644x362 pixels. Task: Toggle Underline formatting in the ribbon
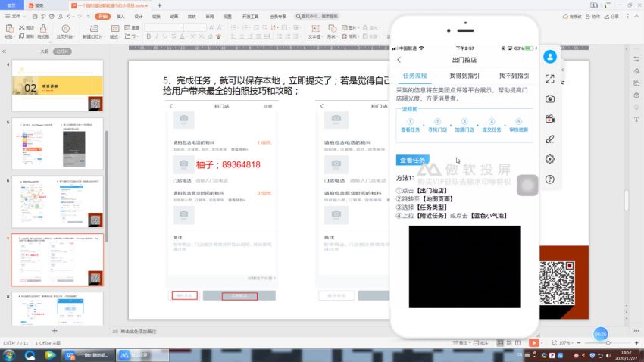tap(165, 36)
